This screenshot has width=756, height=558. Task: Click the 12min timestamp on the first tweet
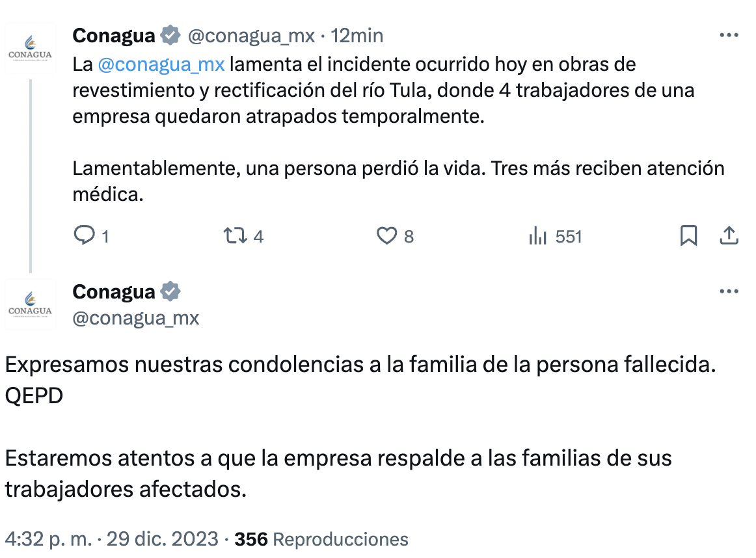pos(357,35)
